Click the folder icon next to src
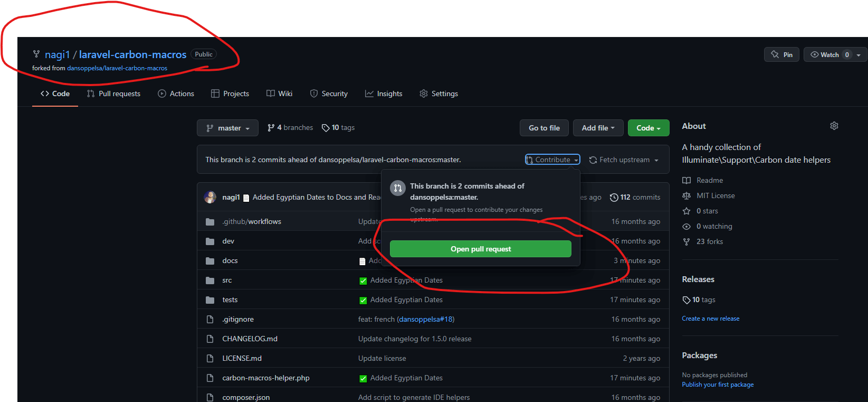 pos(210,280)
